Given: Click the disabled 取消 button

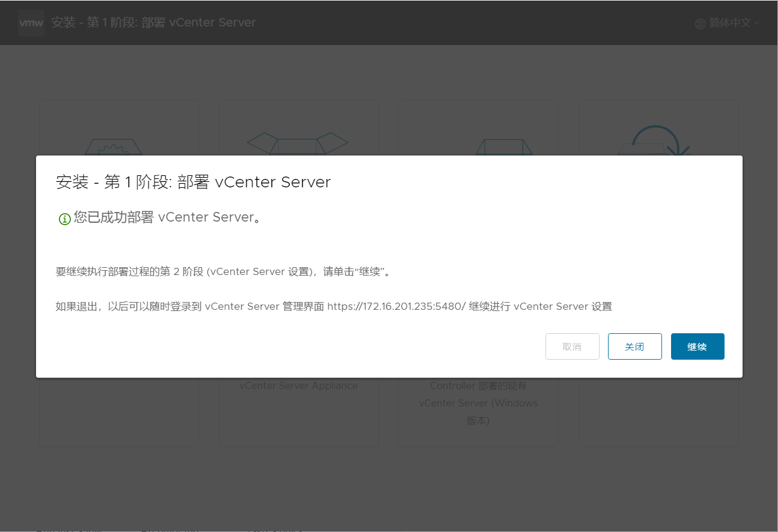Looking at the screenshot, I should coord(572,346).
